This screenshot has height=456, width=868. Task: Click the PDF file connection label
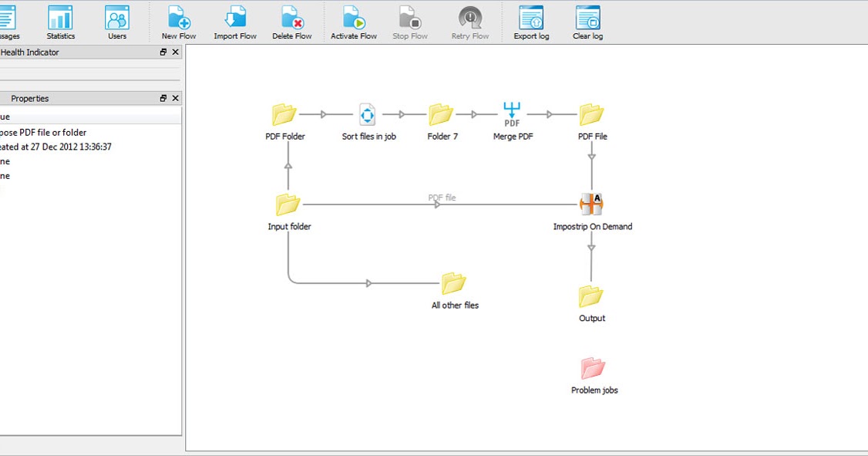[x=442, y=198]
